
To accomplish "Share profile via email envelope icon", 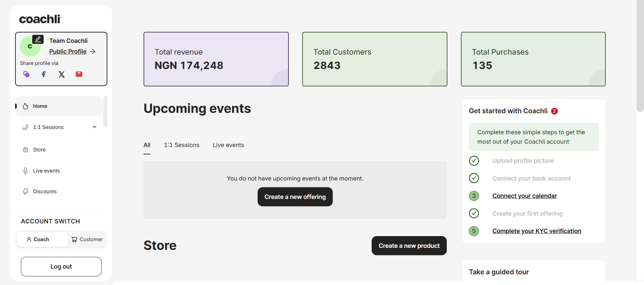I will tap(79, 74).
